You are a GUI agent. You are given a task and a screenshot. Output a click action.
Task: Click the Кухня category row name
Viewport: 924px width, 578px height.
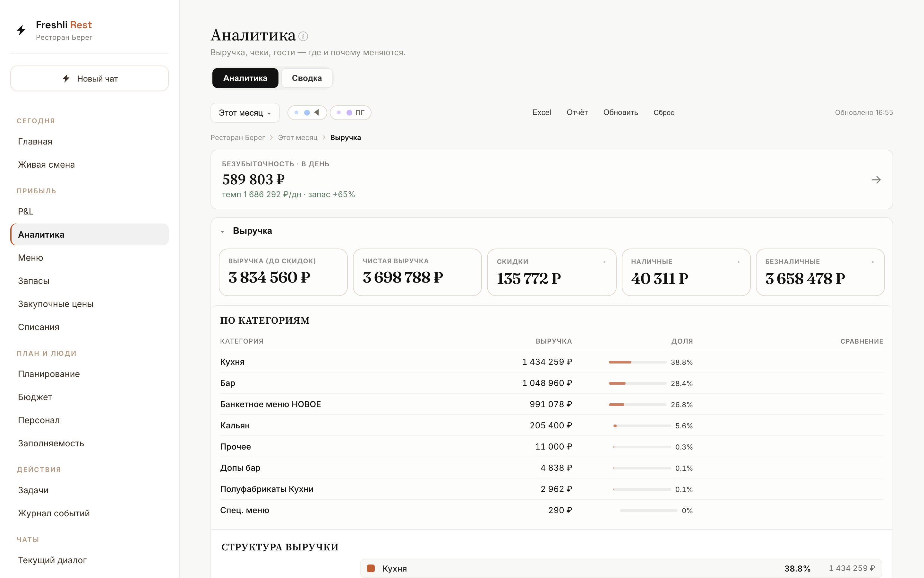[232, 362]
